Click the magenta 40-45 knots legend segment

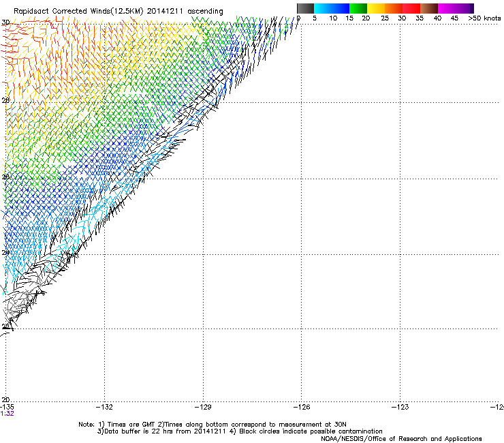pos(447,8)
